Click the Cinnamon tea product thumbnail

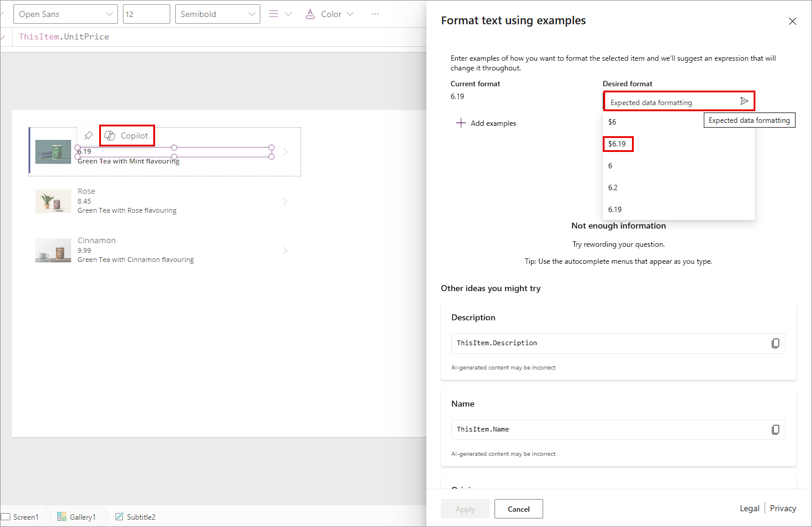pyautogui.click(x=53, y=250)
